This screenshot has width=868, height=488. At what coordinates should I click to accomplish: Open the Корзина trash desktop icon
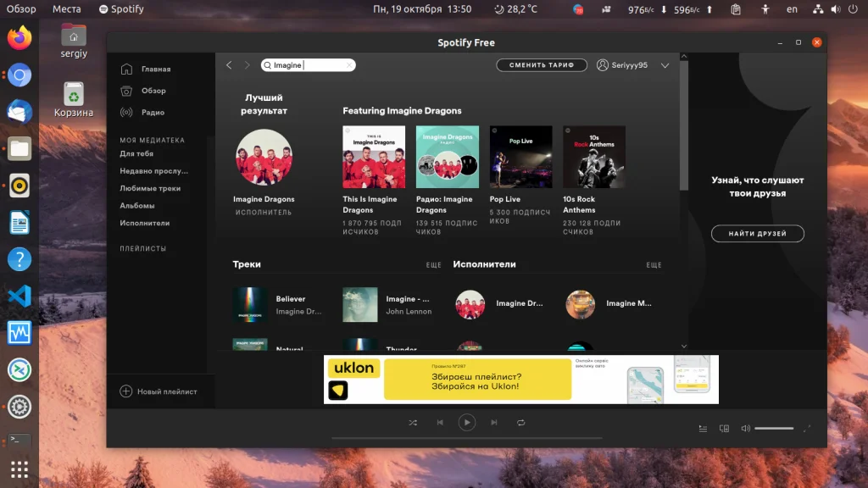(x=74, y=100)
